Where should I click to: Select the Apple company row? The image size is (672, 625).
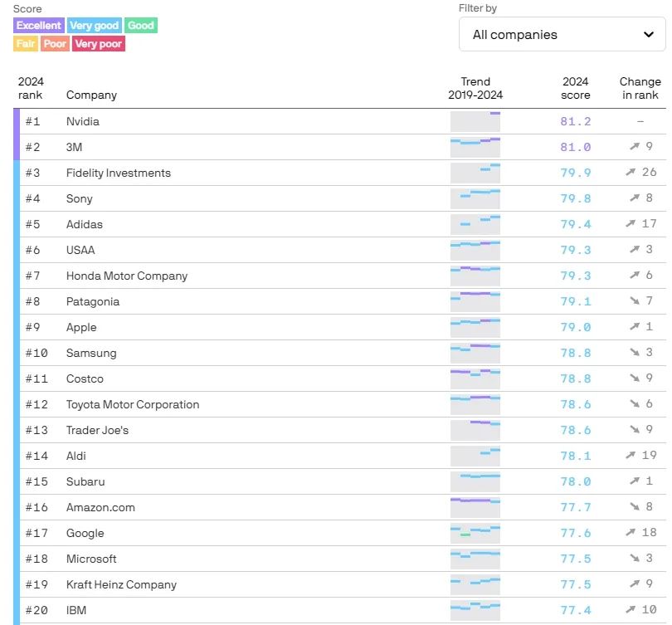[x=339, y=327]
